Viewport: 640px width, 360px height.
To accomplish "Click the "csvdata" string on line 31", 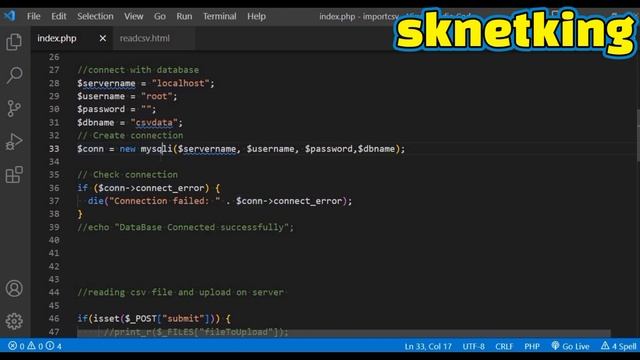I will pos(154,122).
